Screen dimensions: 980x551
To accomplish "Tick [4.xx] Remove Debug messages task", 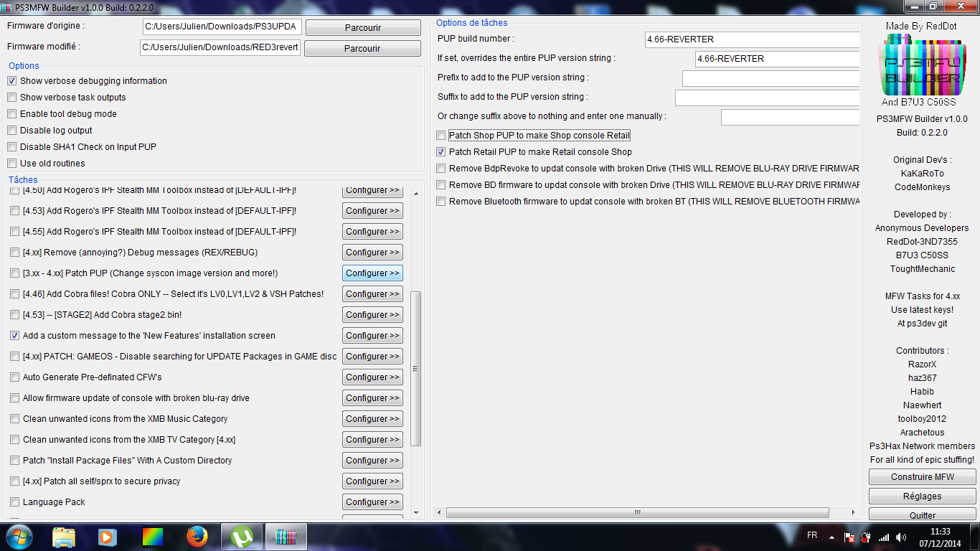I will tap(14, 253).
